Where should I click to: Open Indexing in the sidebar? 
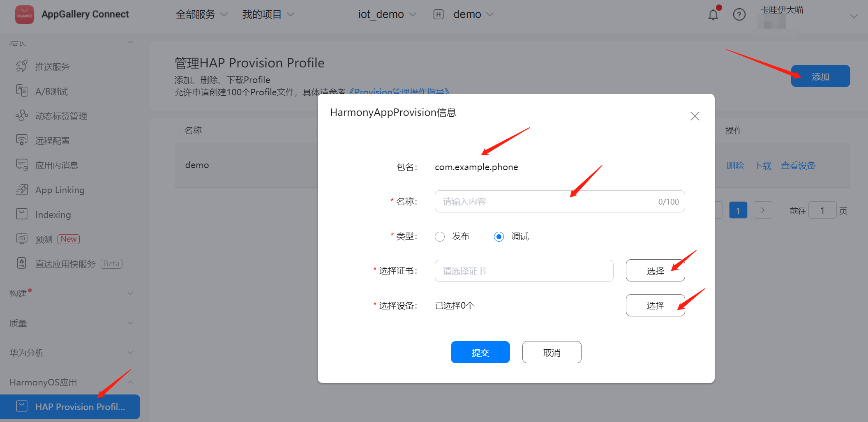coord(53,214)
